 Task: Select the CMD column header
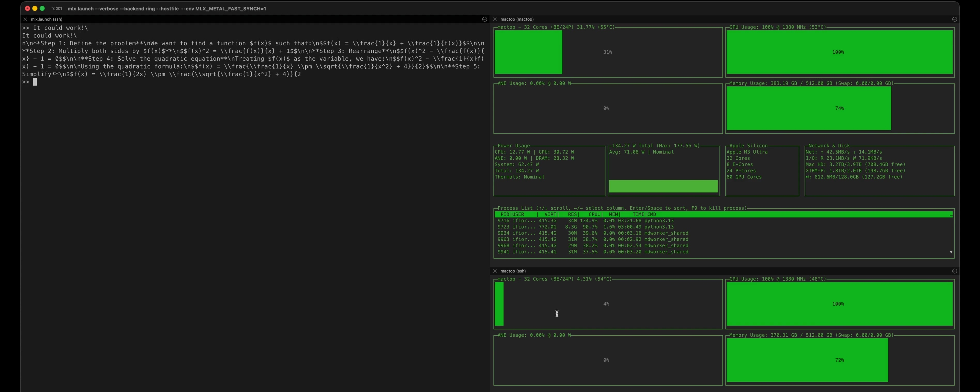pyautogui.click(x=651, y=214)
